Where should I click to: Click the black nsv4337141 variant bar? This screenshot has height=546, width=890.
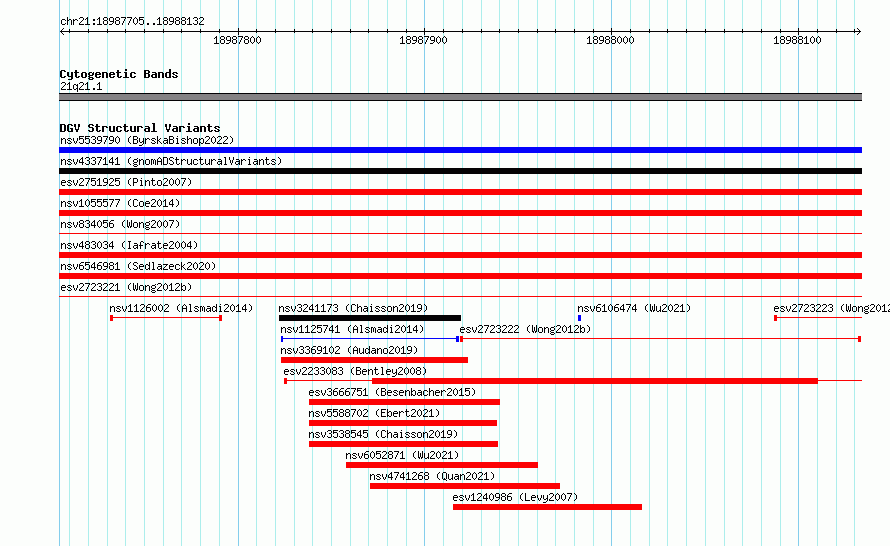tap(460, 171)
